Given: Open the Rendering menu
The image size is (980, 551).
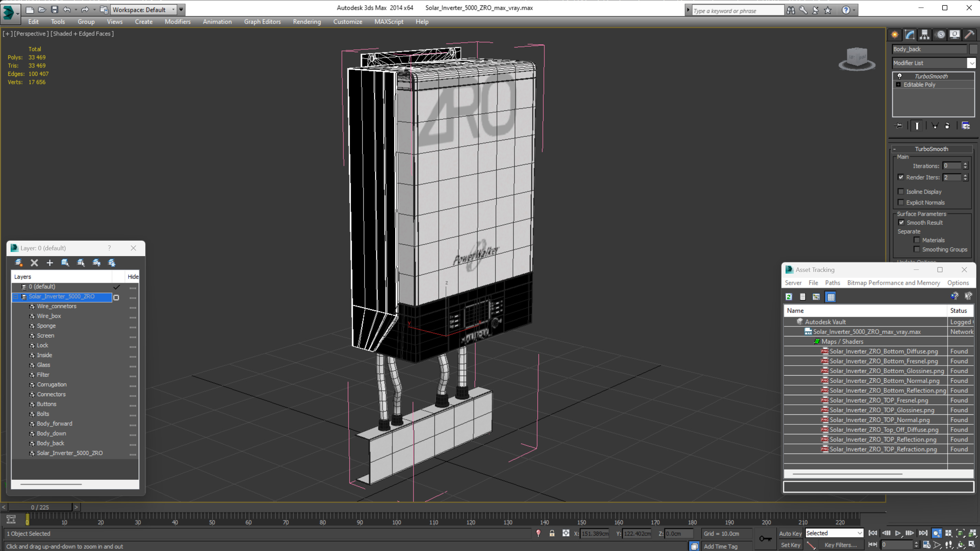Looking at the screenshot, I should [x=307, y=22].
